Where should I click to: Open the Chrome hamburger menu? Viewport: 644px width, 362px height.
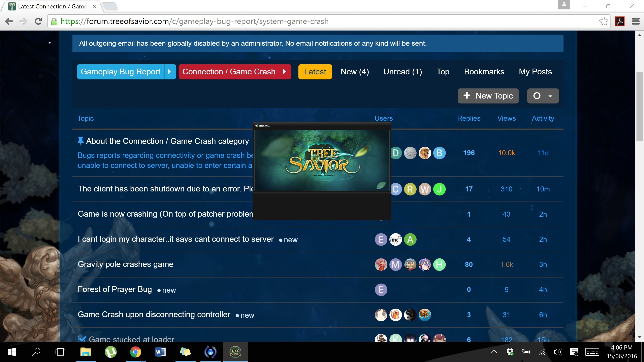pos(636,22)
